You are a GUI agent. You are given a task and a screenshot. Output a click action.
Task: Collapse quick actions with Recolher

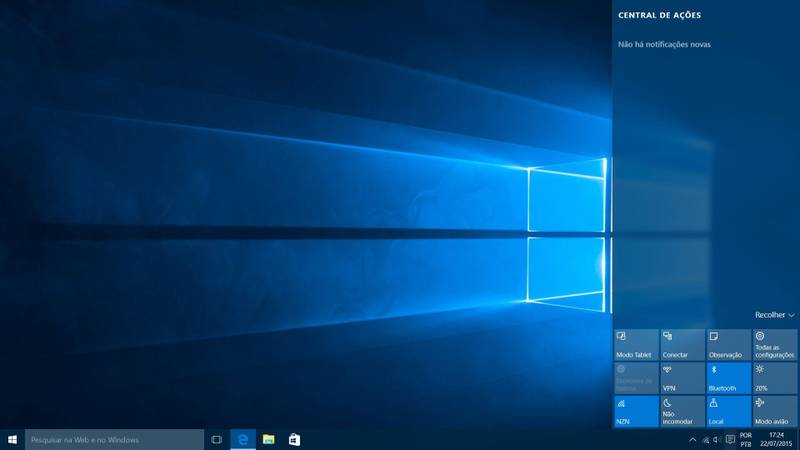pos(774,315)
